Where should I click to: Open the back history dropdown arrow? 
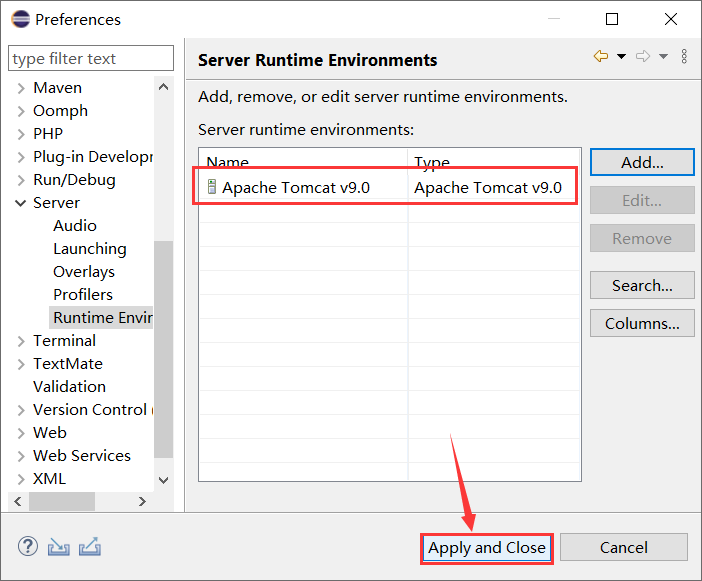(621, 57)
